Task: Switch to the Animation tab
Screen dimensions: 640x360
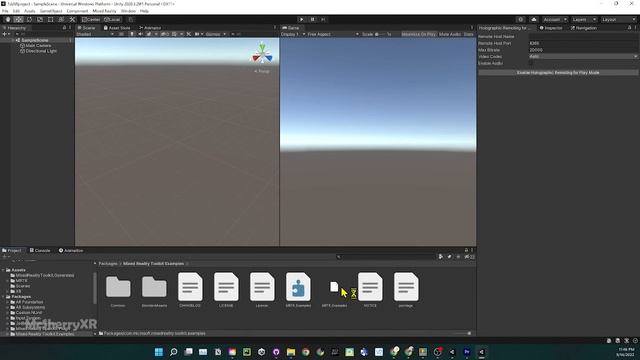Action: 71,251
